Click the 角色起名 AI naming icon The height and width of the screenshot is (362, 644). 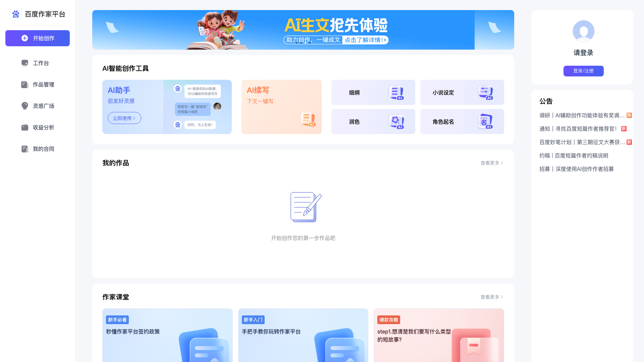click(485, 122)
